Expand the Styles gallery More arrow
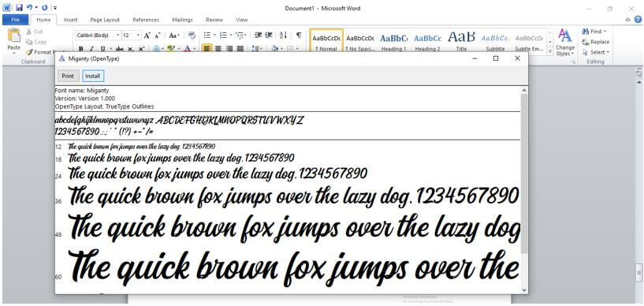This screenshot has height=306, width=644. (x=550, y=51)
